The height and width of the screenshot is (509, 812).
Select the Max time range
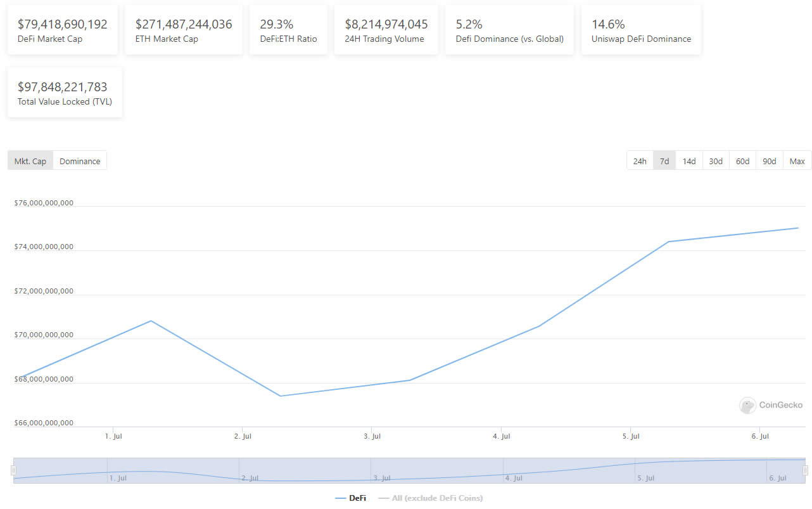[x=797, y=161]
